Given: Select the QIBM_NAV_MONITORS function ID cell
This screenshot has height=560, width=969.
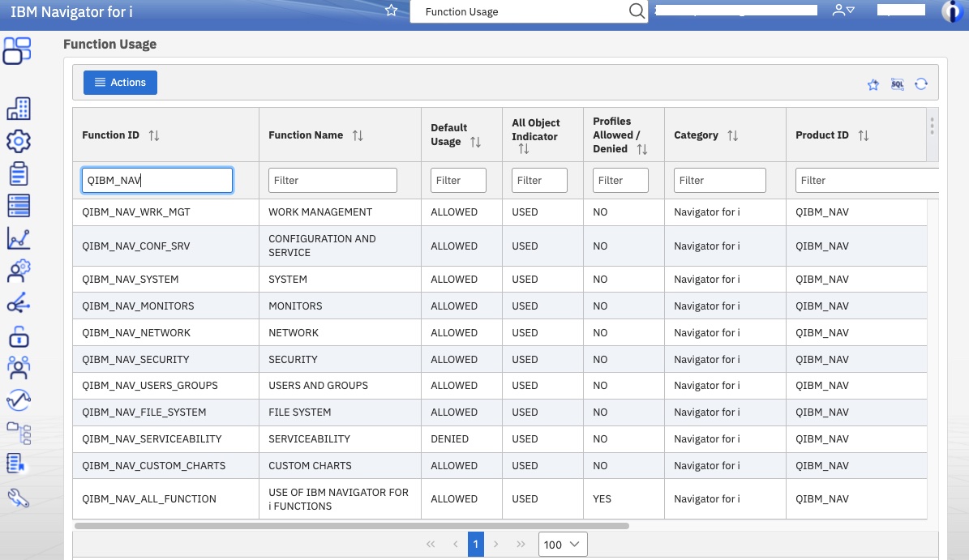Looking at the screenshot, I should pos(165,306).
